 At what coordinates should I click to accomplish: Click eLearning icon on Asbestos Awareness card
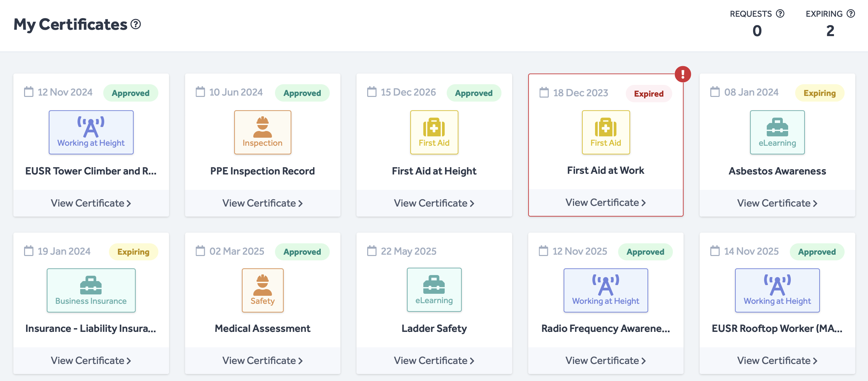[777, 132]
